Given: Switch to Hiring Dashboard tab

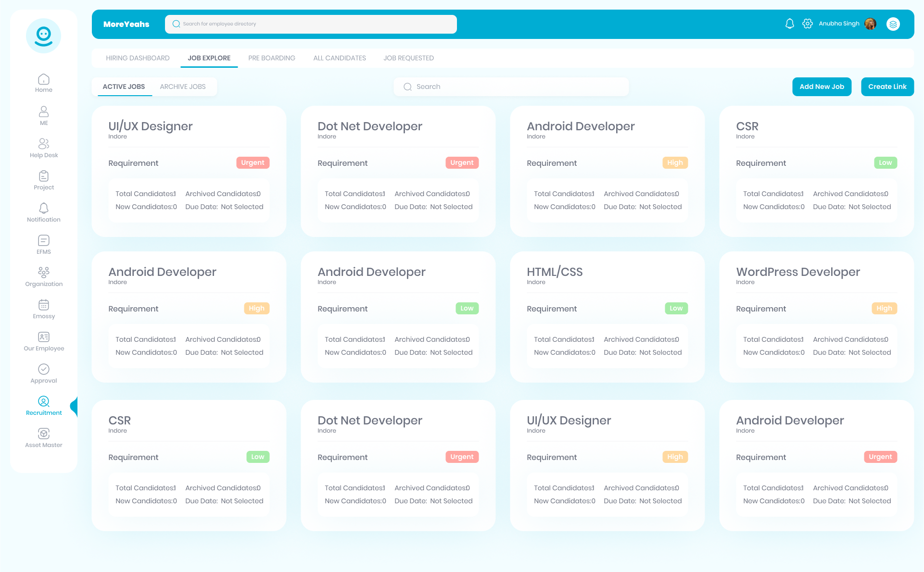Looking at the screenshot, I should [x=138, y=58].
